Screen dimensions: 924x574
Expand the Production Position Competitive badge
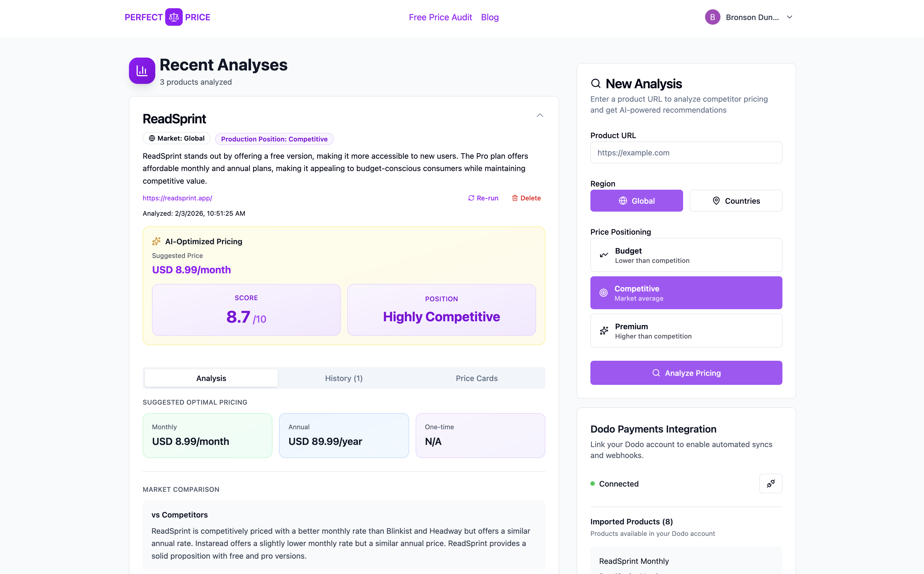coord(274,139)
